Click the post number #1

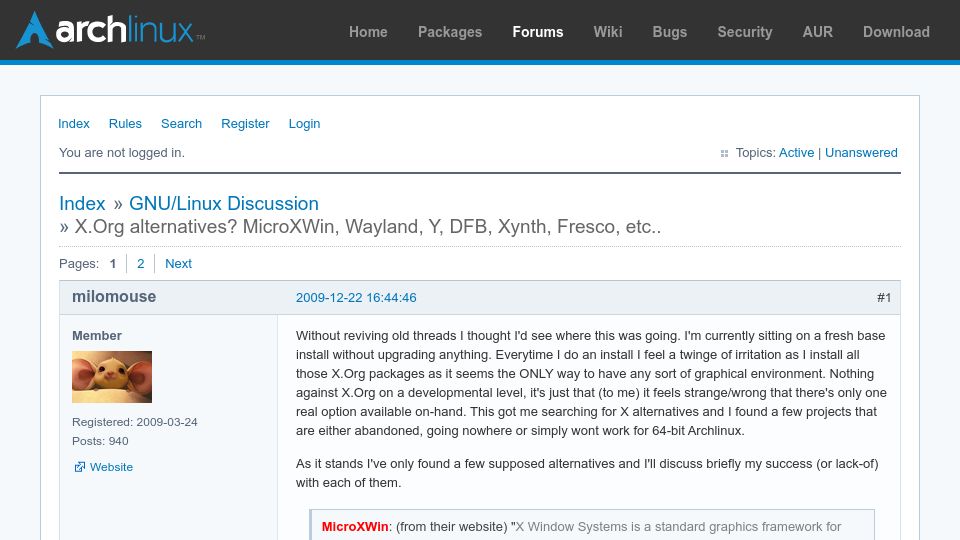pos(883,298)
